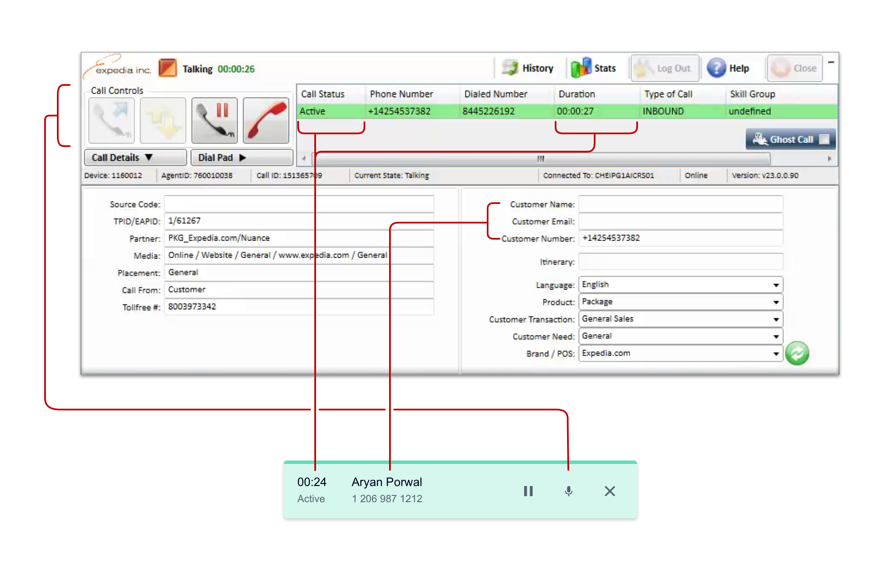Click the green refresh icon beside Brand/POS
This screenshot has width=892, height=588.
797,353
